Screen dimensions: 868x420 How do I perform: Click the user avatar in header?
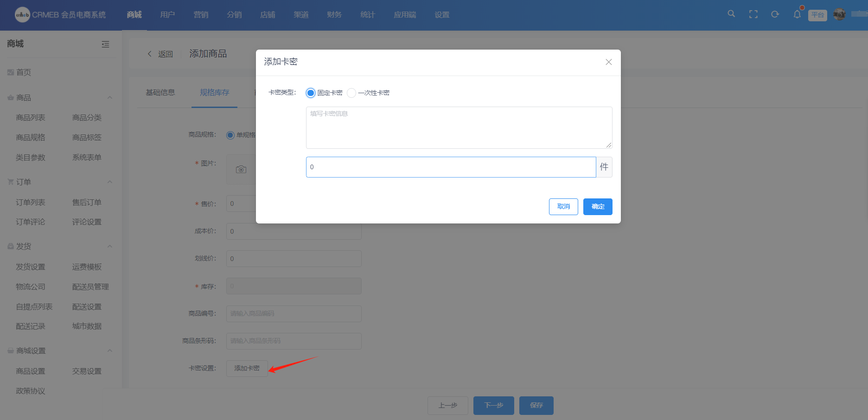839,14
